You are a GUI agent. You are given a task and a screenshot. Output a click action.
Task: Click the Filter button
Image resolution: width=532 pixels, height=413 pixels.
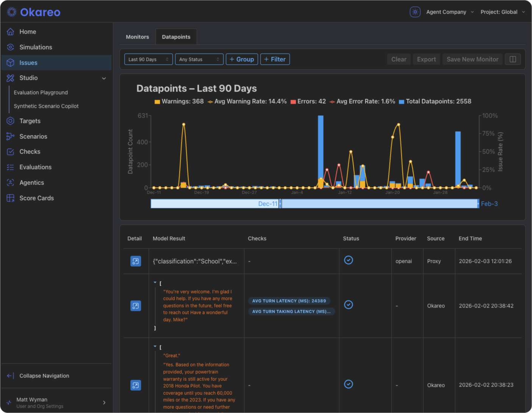coord(275,59)
